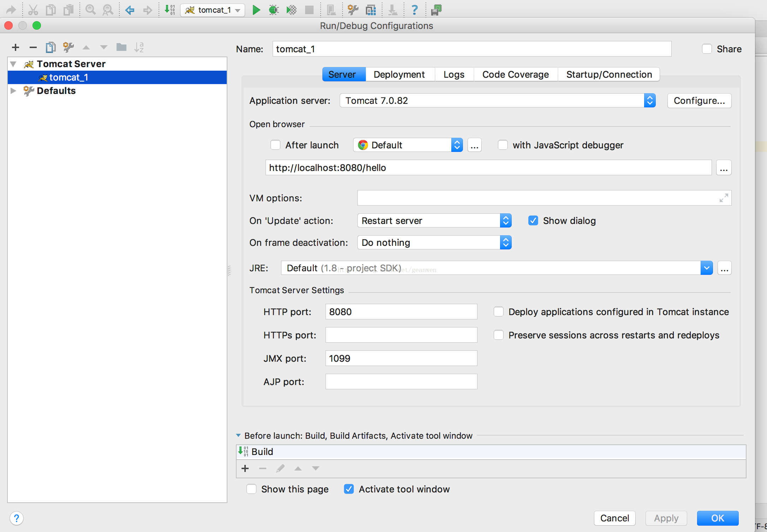Switch to the Server tab

click(344, 74)
